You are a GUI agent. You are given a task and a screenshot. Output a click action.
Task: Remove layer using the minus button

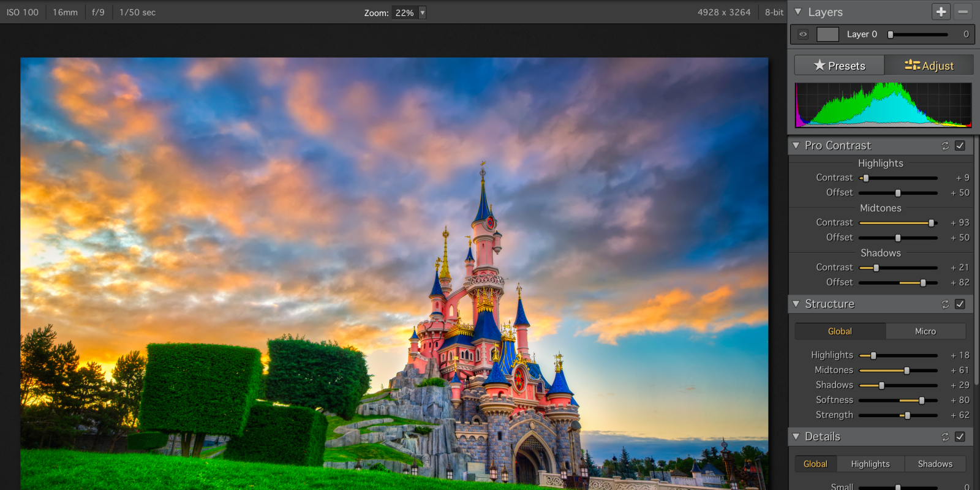(x=963, y=12)
